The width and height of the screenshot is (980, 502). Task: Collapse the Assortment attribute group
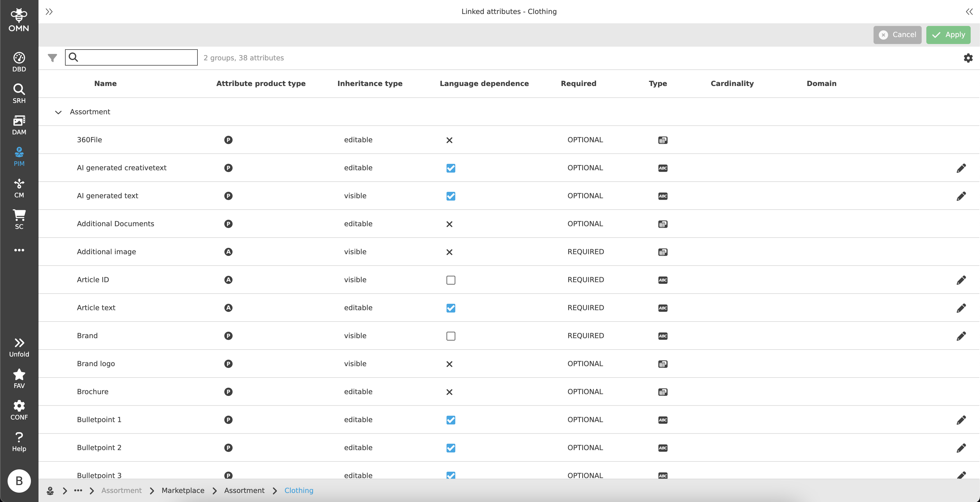pyautogui.click(x=58, y=112)
